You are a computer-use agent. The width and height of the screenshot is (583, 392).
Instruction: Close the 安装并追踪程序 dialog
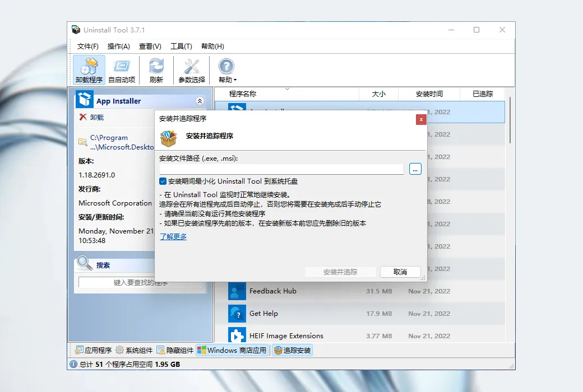tap(421, 119)
